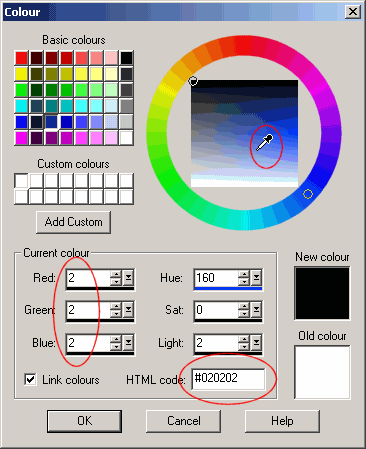Increase Hue with spinner up arrow
The height and width of the screenshot is (449, 366).
(x=244, y=274)
